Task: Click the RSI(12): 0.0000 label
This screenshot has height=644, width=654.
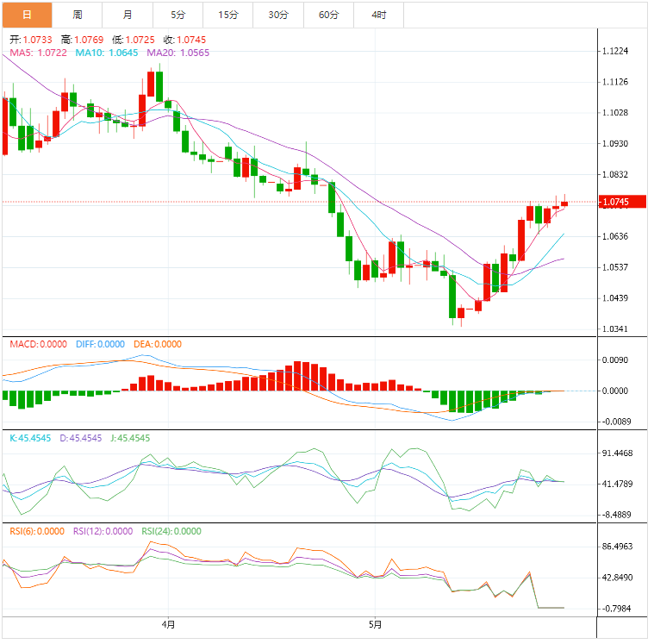Action: 103,531
